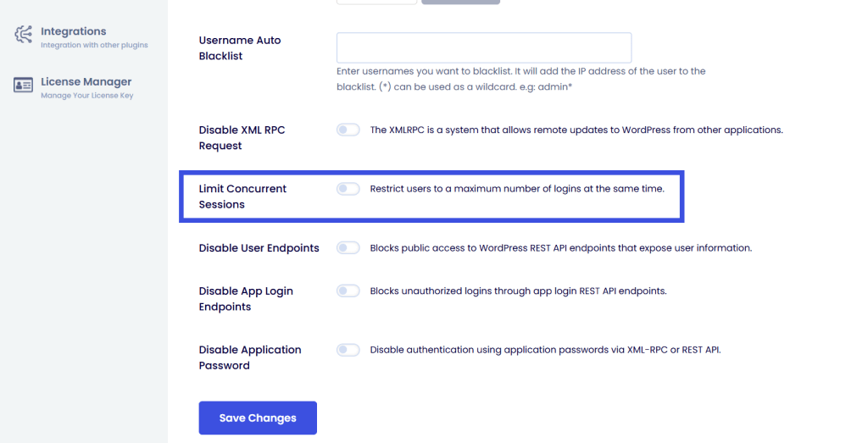Click the Username Auto Blacklist label
Viewport: 868px width, 443px height.
pyautogui.click(x=240, y=47)
